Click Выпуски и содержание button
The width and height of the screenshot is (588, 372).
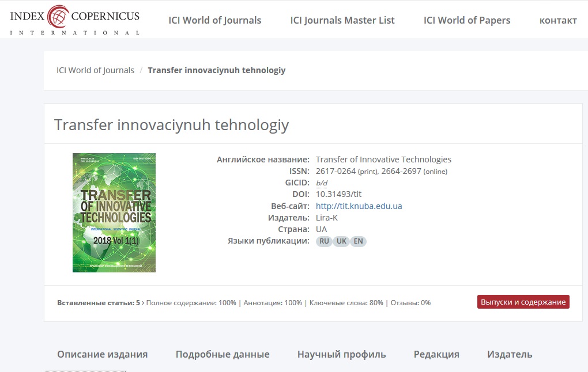point(523,302)
